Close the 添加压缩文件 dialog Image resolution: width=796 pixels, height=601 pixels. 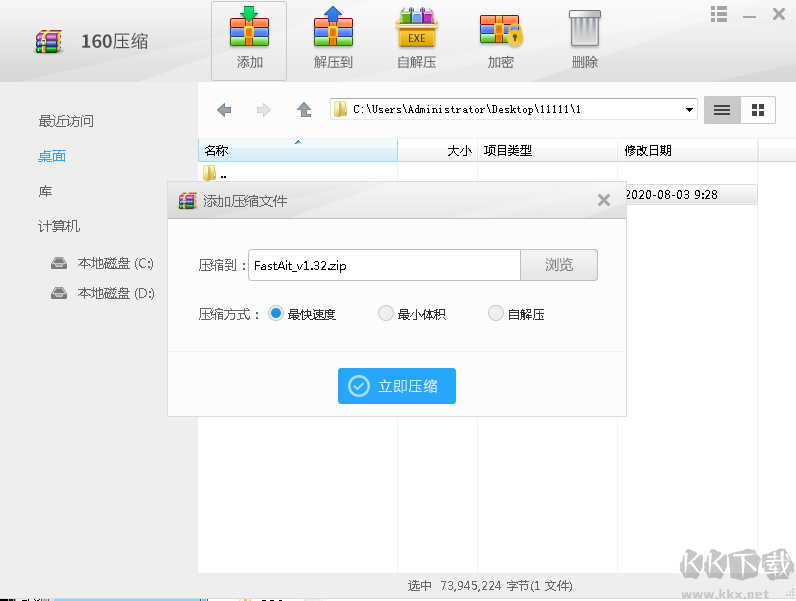click(604, 200)
